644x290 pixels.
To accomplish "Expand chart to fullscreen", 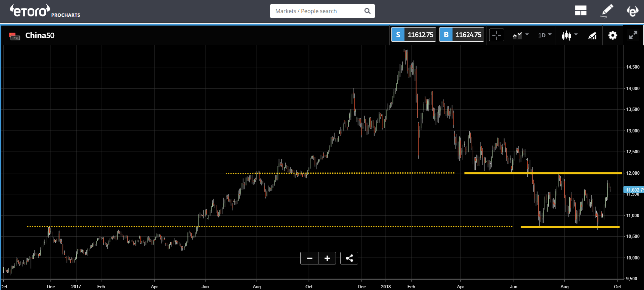I will tap(633, 35).
